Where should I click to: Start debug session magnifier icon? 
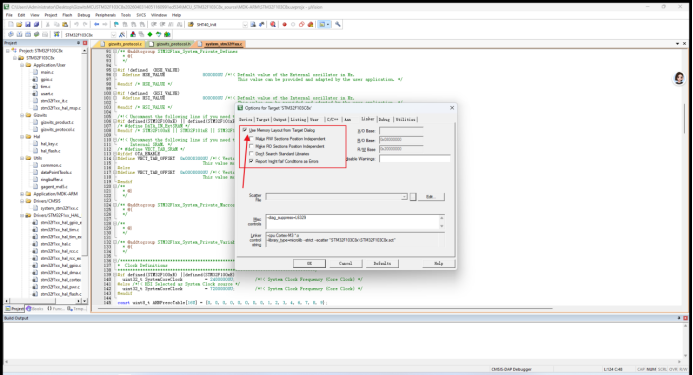(273, 24)
